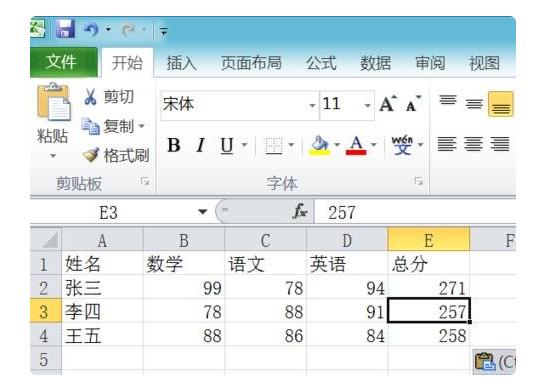Switch to the 开始 tab
The height and width of the screenshot is (385, 547).
(127, 63)
